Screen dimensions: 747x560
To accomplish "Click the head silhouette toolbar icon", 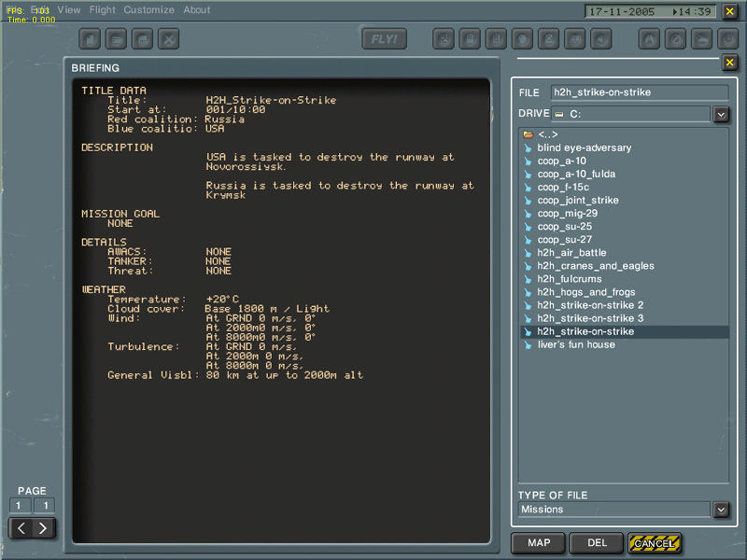I will coord(522,39).
